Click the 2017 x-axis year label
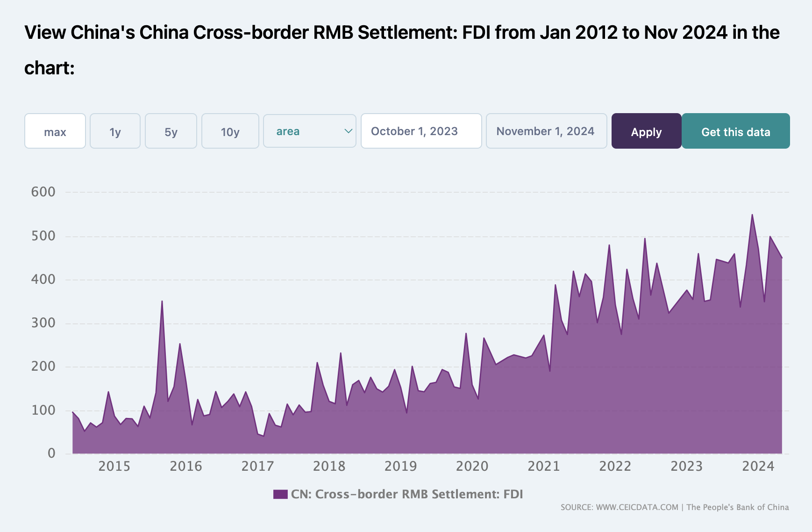812x532 pixels. [257, 466]
